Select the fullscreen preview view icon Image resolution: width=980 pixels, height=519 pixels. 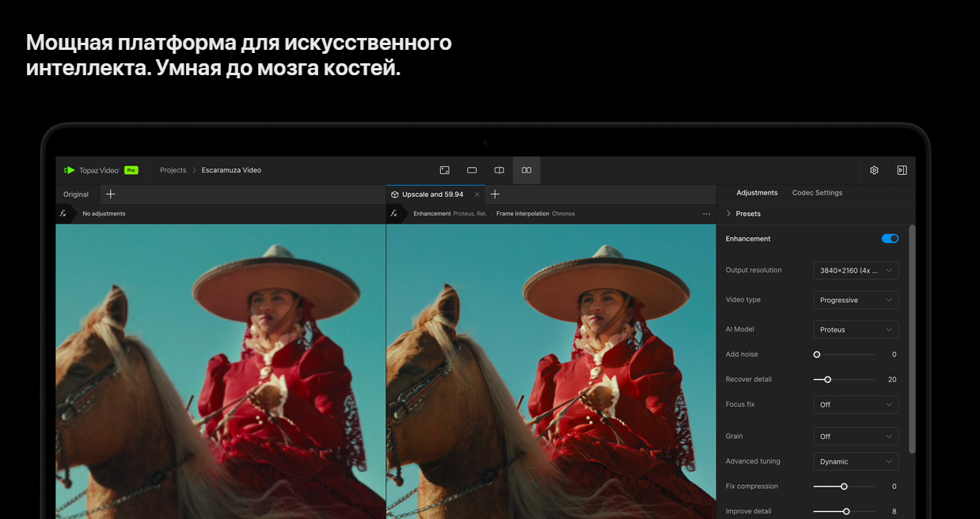[445, 170]
